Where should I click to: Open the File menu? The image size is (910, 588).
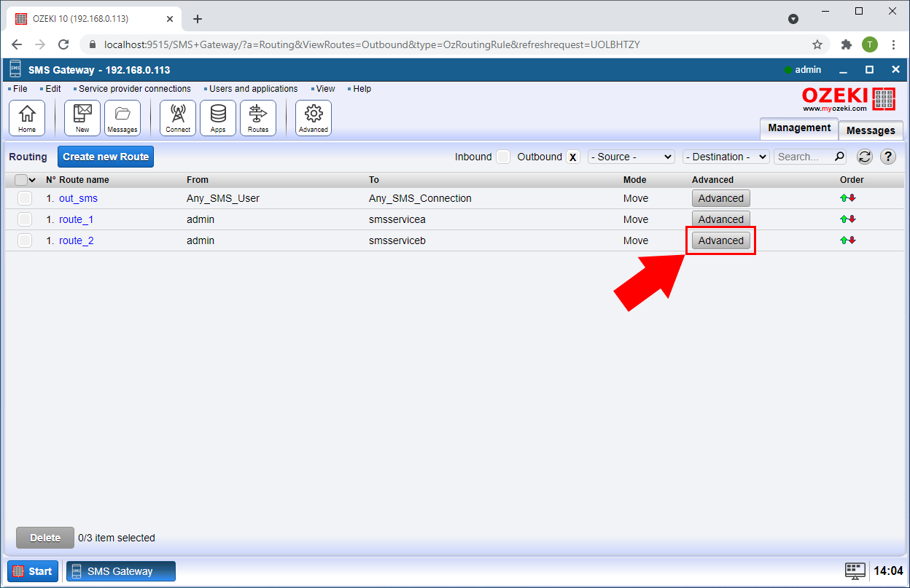(20, 89)
